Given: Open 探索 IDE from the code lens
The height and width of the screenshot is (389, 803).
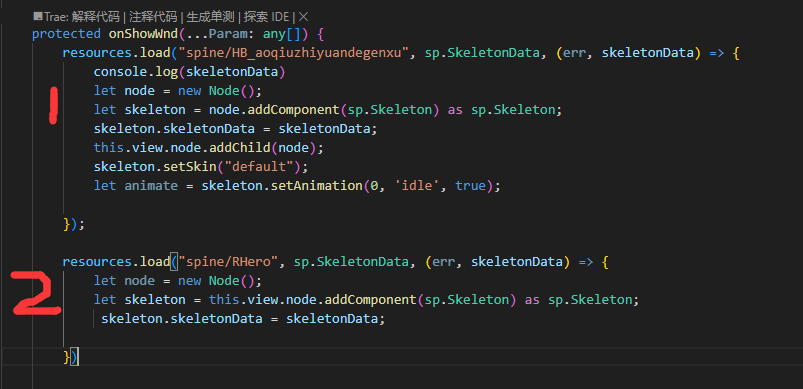Looking at the screenshot, I should tap(267, 17).
